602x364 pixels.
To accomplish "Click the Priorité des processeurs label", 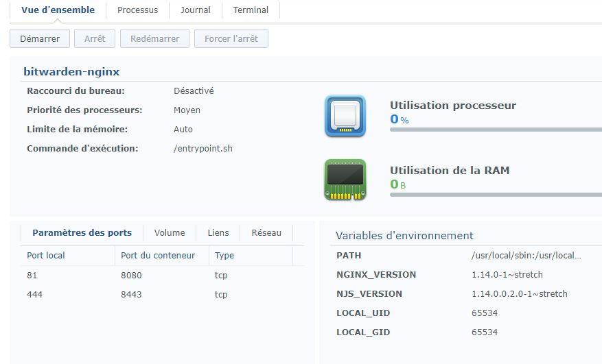I will [x=84, y=110].
